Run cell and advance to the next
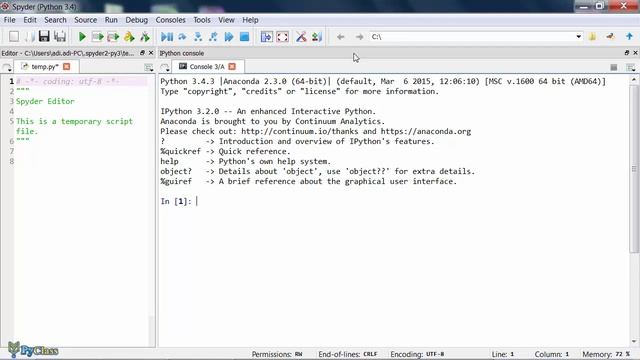The height and width of the screenshot is (360, 640). point(113,37)
